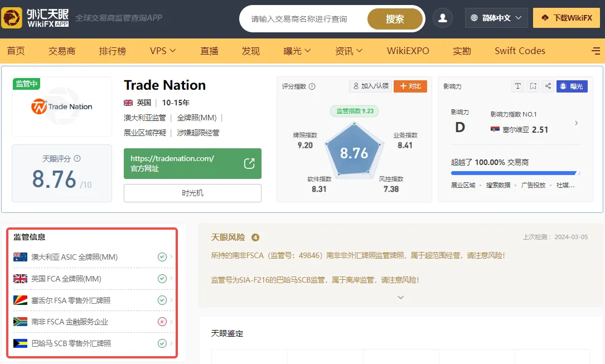Screen dimensions: 605x364
Task: Click the WikiFX logo
Action: (x=35, y=18)
